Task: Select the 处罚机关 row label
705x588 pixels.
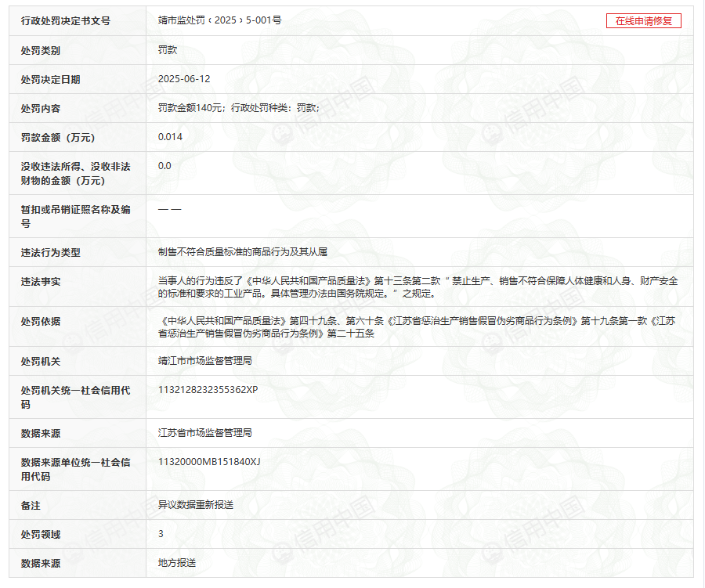Action: pyautogui.click(x=41, y=362)
